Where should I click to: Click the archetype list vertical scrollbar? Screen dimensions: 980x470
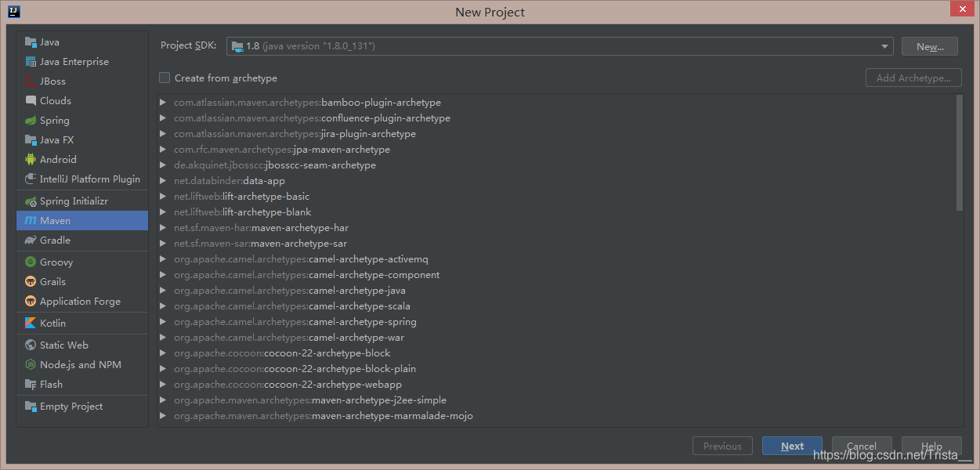point(960,152)
